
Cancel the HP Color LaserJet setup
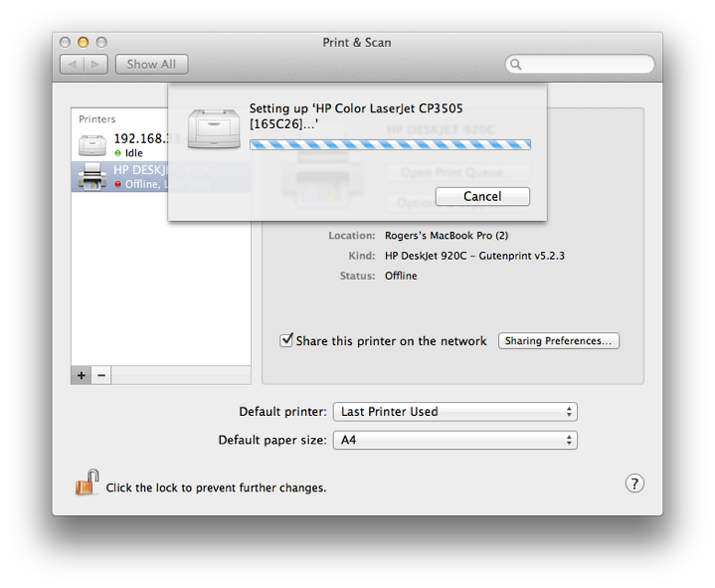(x=482, y=197)
